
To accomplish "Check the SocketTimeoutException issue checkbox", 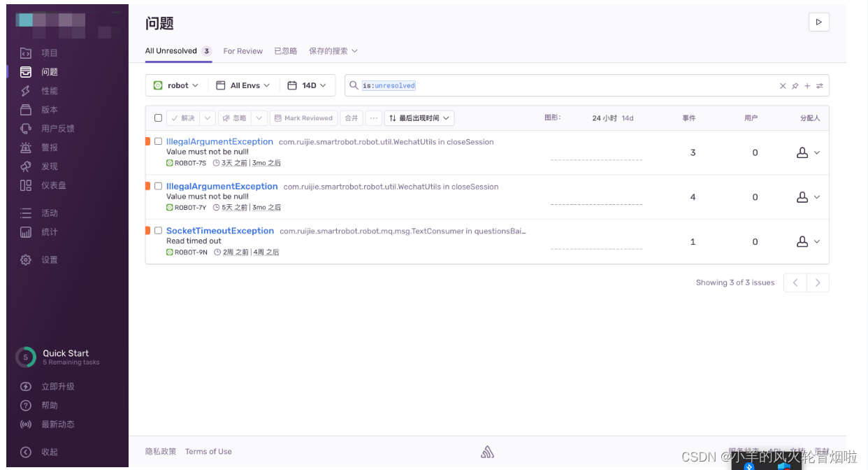I will (158, 230).
